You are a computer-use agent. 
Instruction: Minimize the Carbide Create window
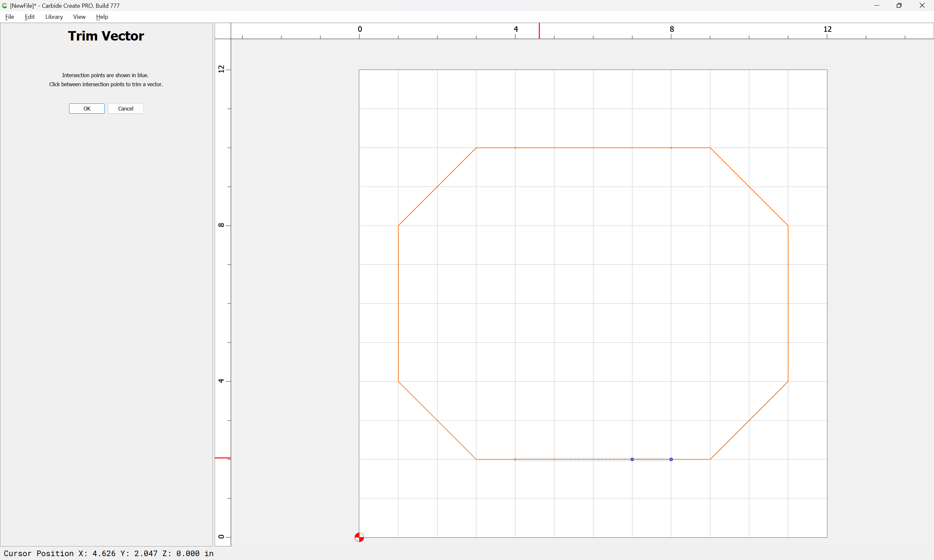[x=876, y=6]
